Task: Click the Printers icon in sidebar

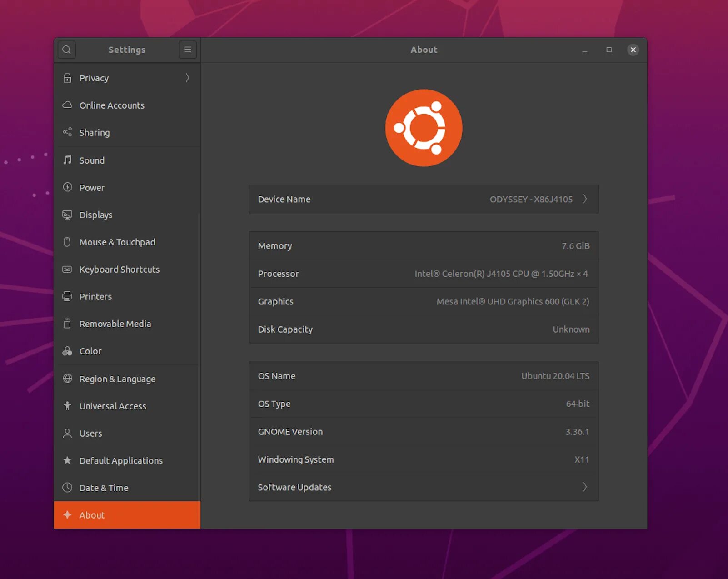Action: click(x=67, y=296)
